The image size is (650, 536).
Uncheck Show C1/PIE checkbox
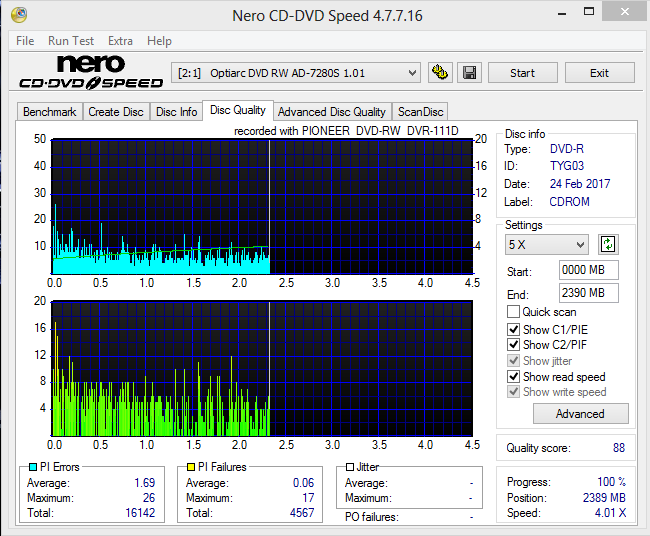click(x=513, y=329)
